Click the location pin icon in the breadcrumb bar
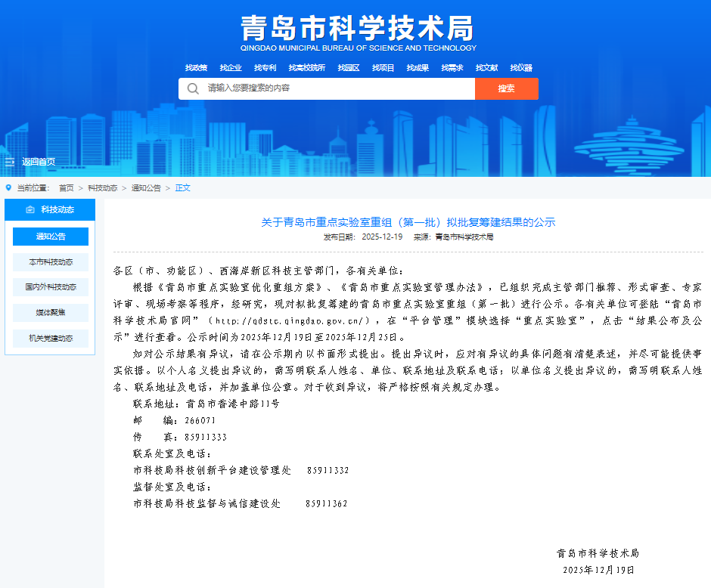Image resolution: width=711 pixels, height=588 pixels. (8, 187)
